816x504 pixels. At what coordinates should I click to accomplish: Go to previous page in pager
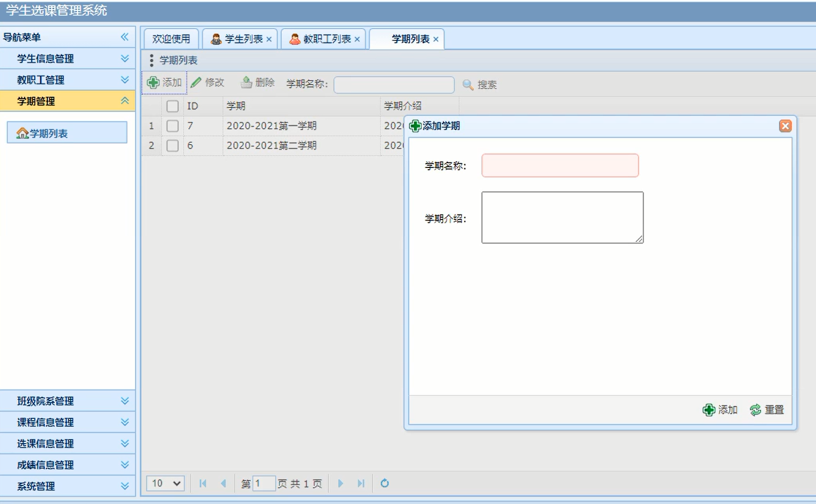point(223,483)
